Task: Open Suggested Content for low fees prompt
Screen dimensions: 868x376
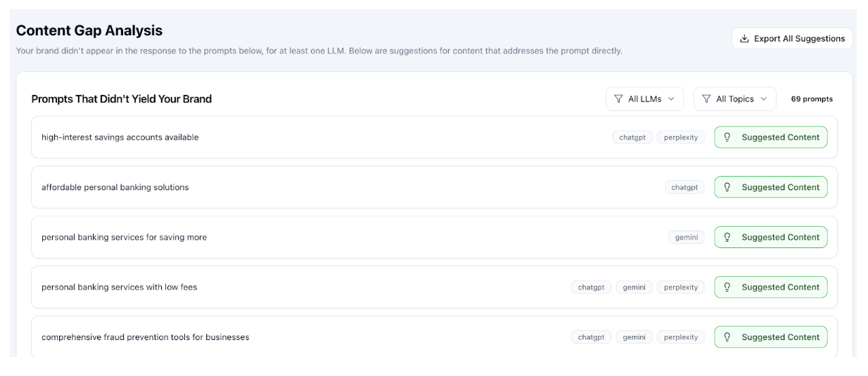Action: [x=771, y=287]
